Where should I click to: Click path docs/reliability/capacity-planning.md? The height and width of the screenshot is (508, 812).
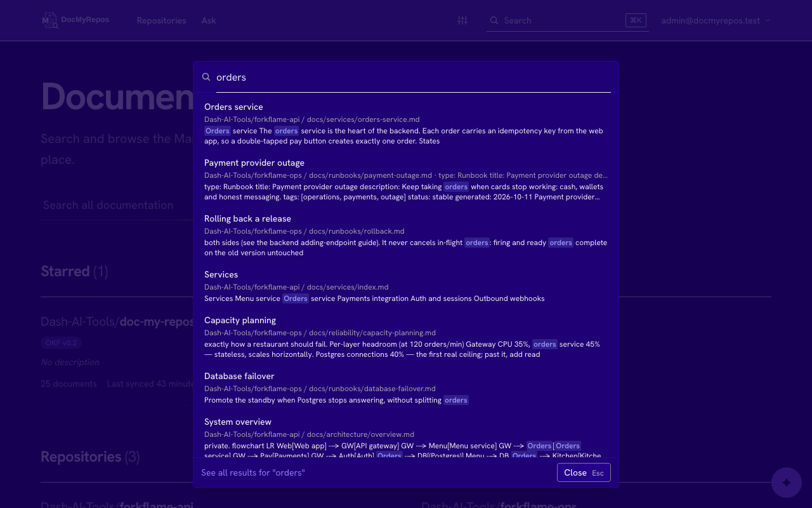[x=372, y=333]
